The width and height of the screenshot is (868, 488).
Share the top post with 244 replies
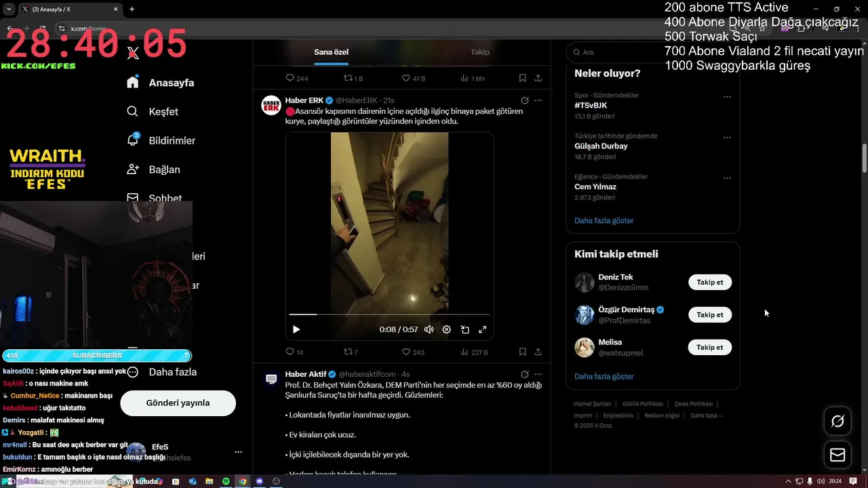538,78
